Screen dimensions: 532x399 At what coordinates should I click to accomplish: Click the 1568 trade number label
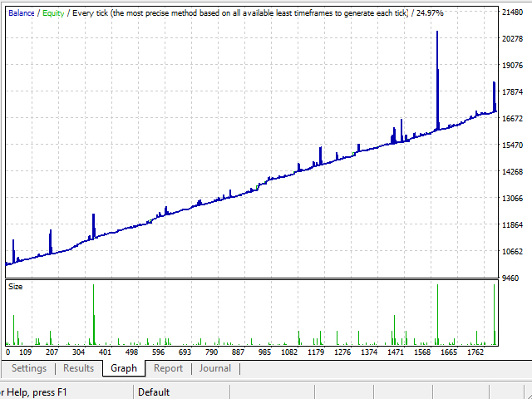pos(422,352)
